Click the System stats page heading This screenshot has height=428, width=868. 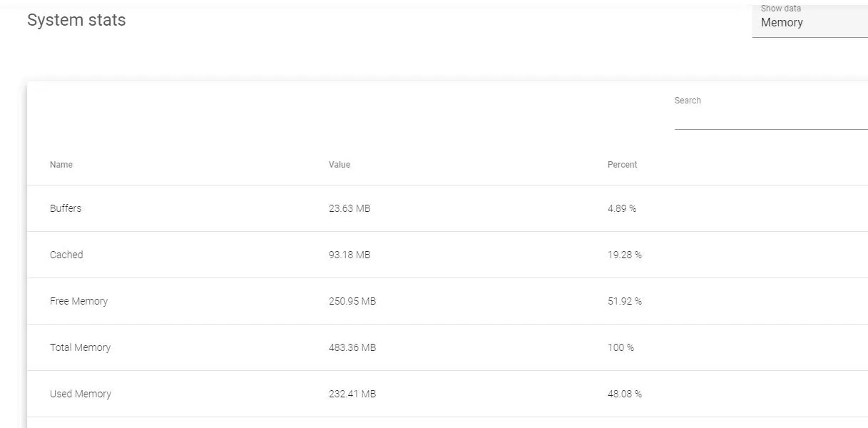[x=76, y=20]
